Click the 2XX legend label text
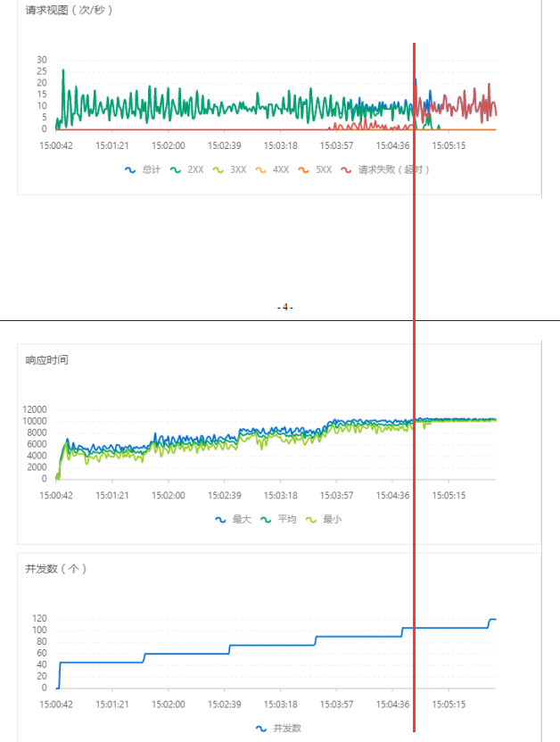Screen dimensions: 560x742 (x=195, y=169)
